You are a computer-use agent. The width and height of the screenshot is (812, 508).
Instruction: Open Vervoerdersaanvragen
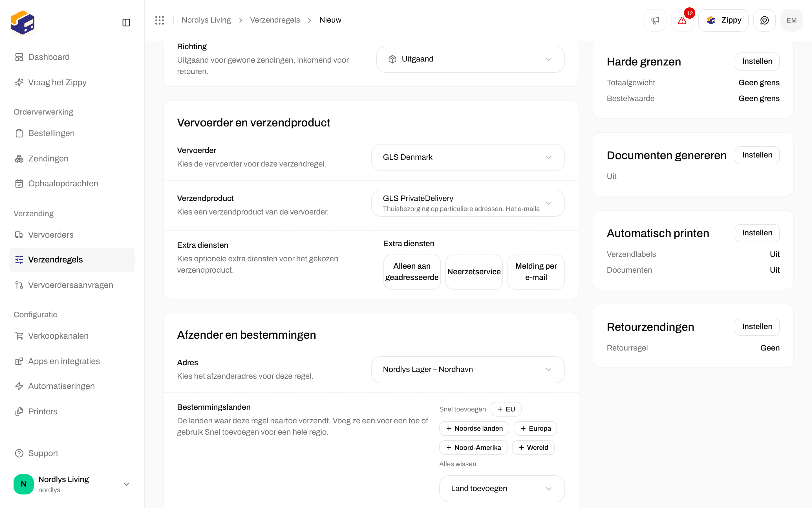click(x=72, y=285)
